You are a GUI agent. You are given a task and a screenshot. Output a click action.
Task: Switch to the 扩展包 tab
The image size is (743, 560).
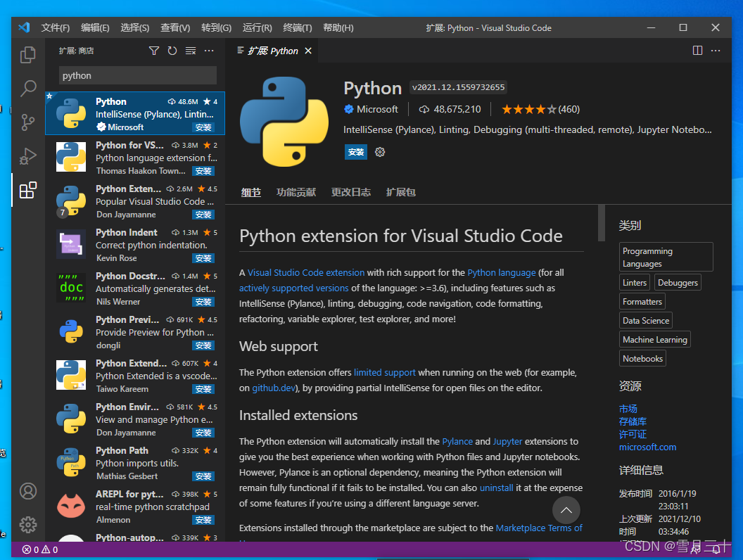(400, 192)
